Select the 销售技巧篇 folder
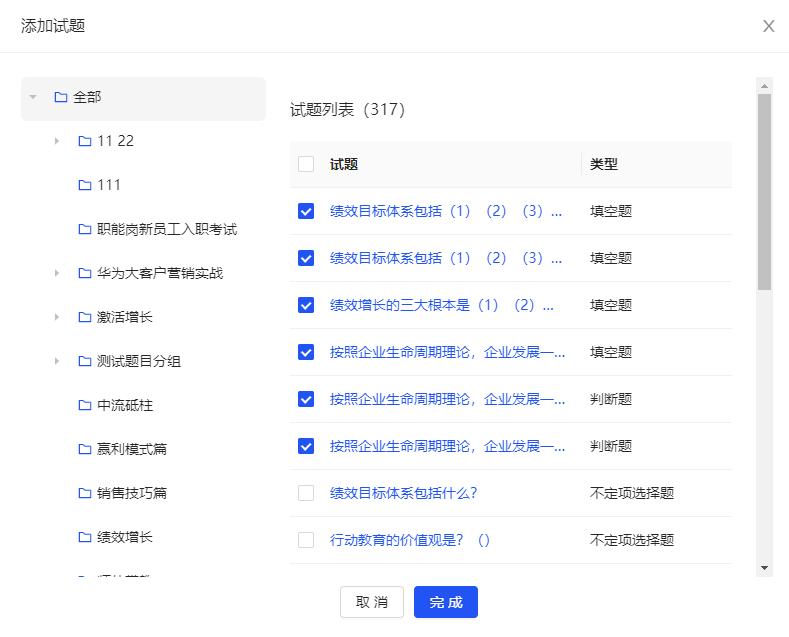This screenshot has height=637, width=789. pyautogui.click(x=131, y=493)
